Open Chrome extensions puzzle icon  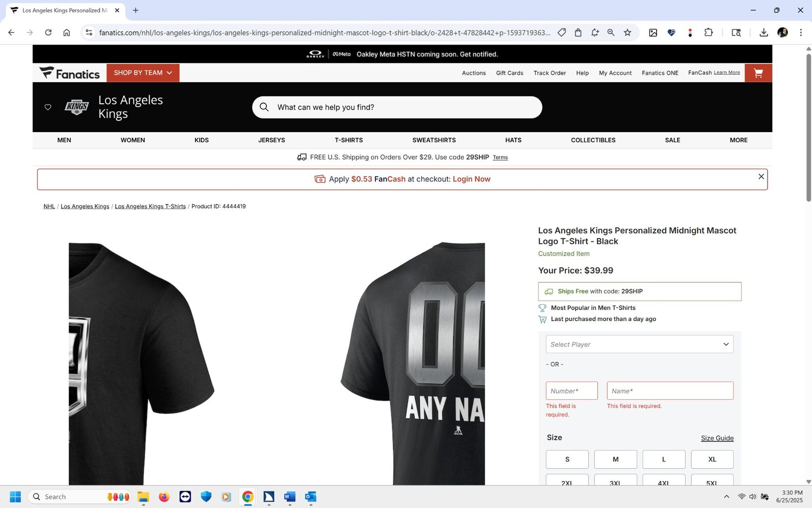tap(708, 33)
